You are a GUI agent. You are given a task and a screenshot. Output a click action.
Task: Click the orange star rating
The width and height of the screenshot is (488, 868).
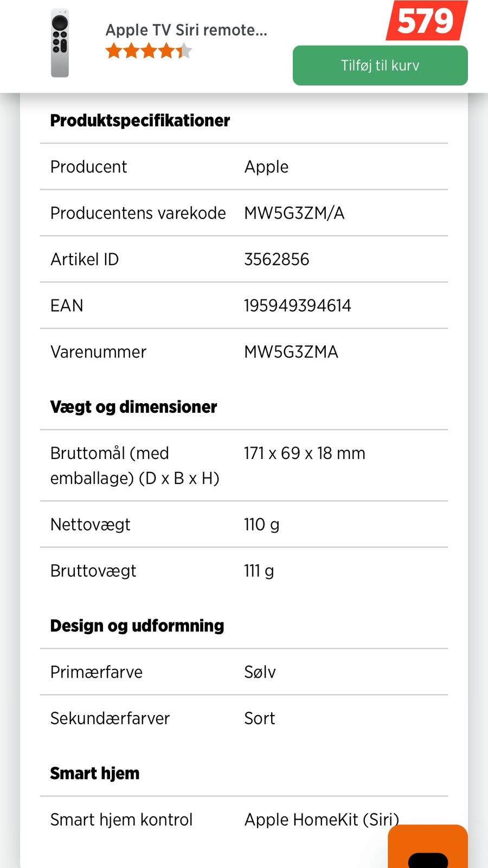tap(149, 52)
